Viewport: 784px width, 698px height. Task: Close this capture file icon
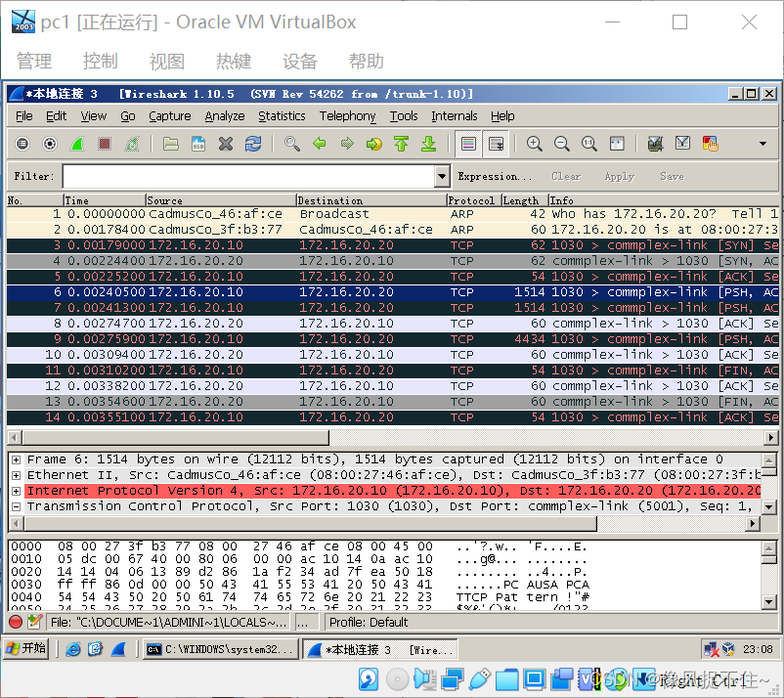tap(226, 144)
